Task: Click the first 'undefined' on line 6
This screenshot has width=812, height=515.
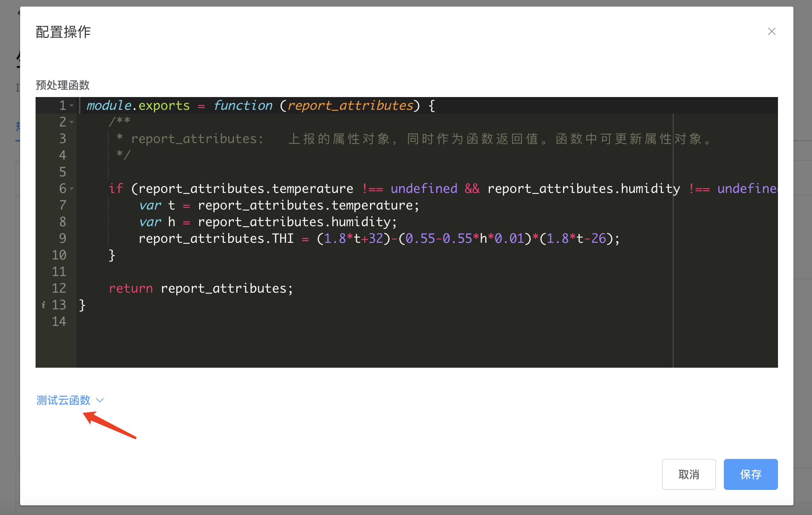Action: tap(424, 189)
